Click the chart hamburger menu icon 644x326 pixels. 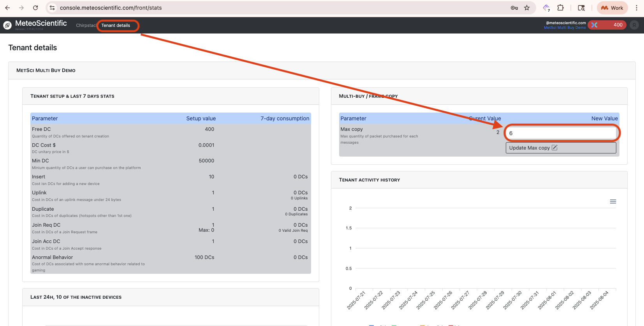point(613,201)
